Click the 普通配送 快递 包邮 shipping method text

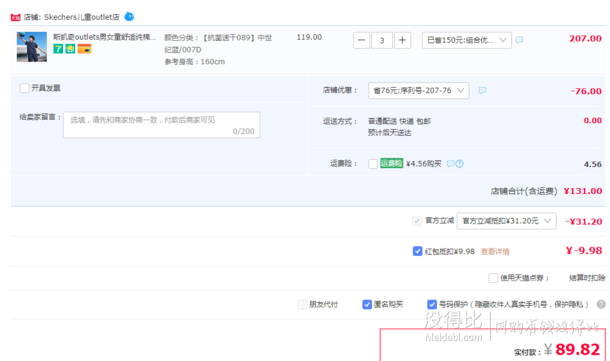(399, 121)
